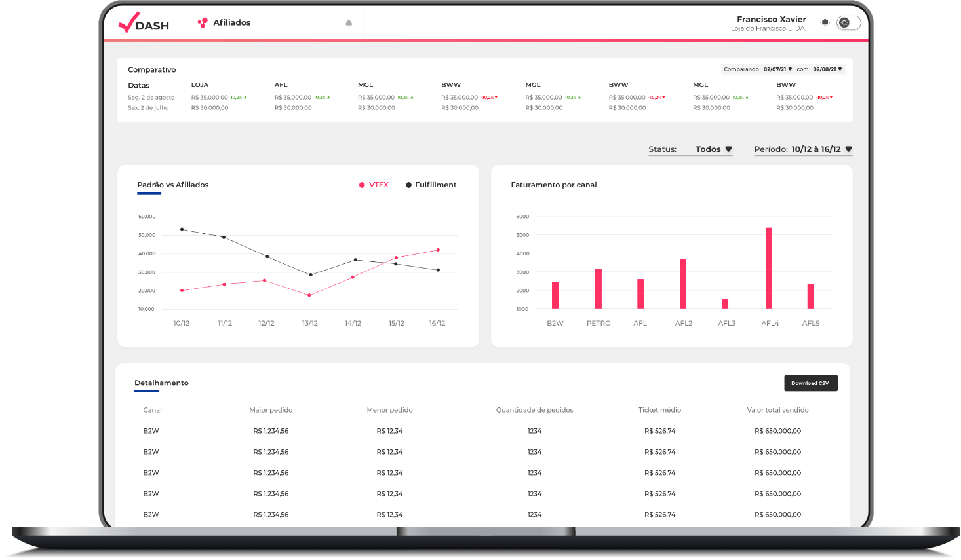Toggle the light/dark theme switch
Viewport: 961px width, 560px height.
pyautogui.click(x=848, y=22)
